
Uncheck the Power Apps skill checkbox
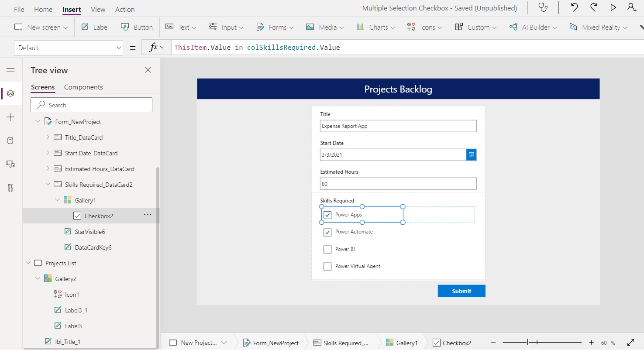328,215
